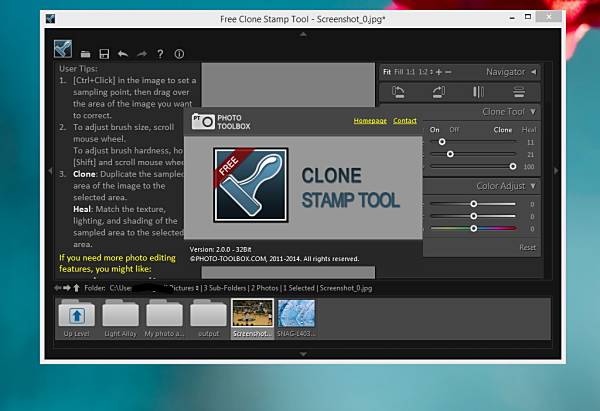Click the opacity slider at 100

click(473, 166)
